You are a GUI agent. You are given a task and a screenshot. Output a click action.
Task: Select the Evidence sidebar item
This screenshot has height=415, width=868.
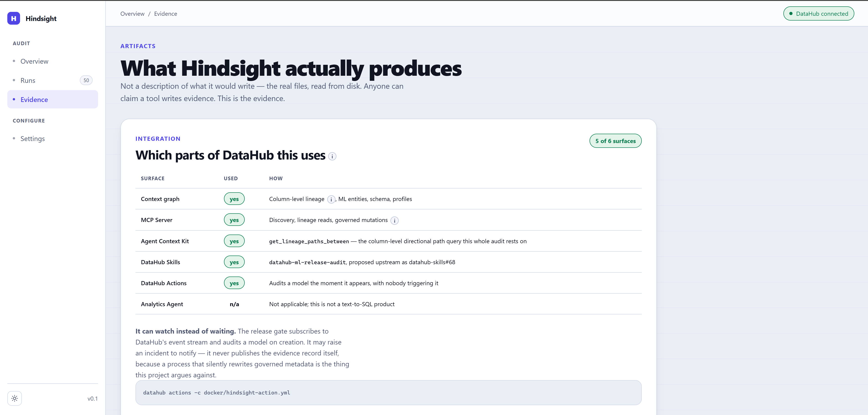(x=52, y=99)
